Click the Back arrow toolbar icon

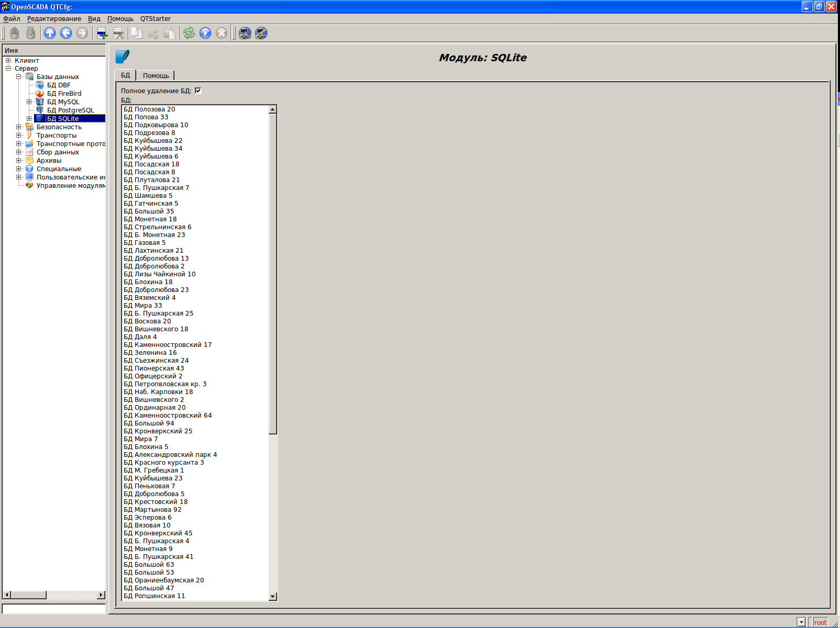(66, 33)
